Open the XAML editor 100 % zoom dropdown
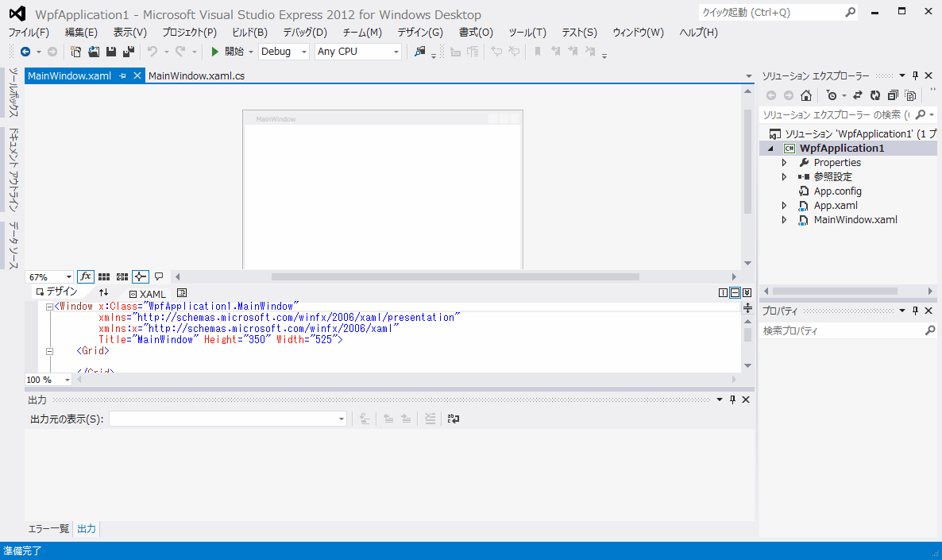The image size is (942, 560). coord(48,380)
